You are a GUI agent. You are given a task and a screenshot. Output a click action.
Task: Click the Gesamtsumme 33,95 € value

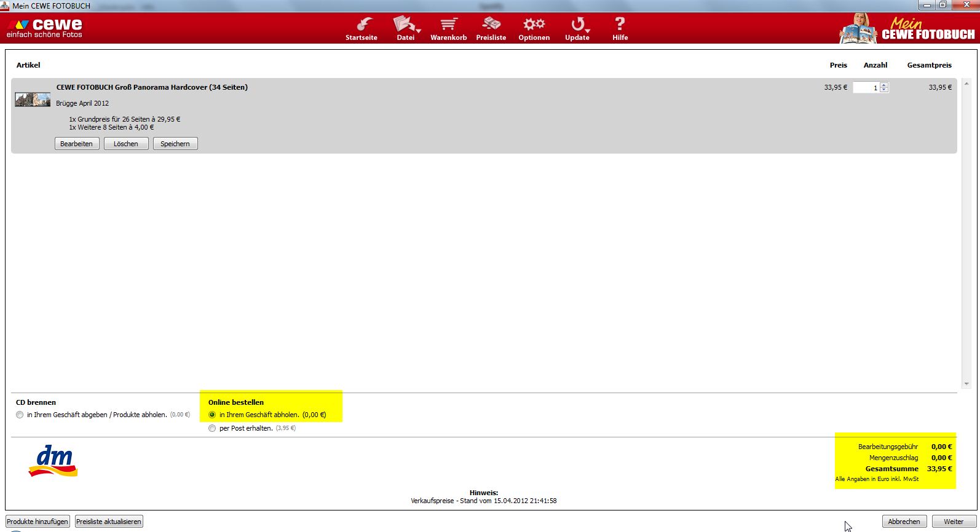coord(939,469)
